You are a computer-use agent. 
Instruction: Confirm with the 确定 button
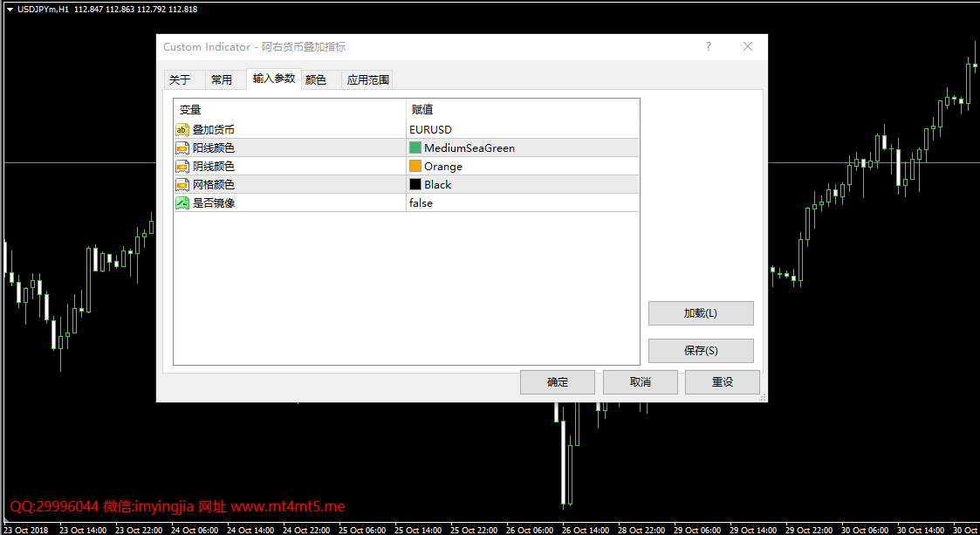(557, 382)
